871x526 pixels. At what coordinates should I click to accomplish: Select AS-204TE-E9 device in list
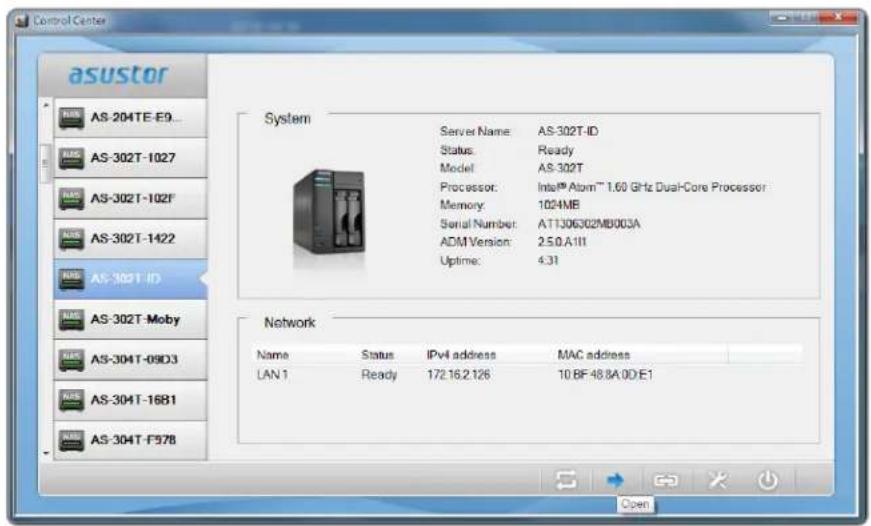[x=131, y=118]
